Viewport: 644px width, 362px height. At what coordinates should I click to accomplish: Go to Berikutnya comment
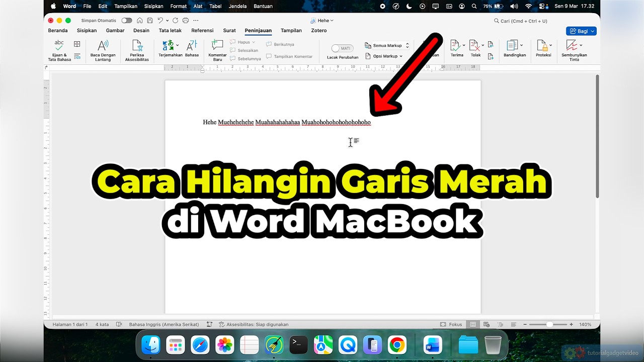[280, 44]
